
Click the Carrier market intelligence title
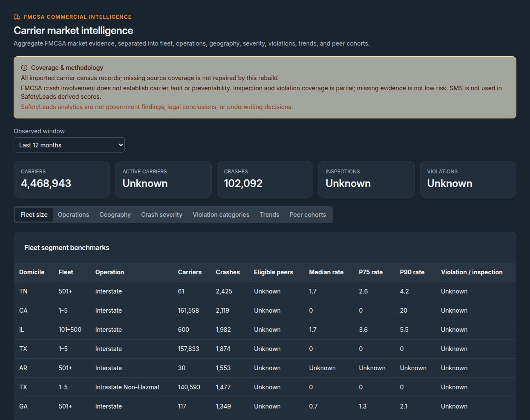pyautogui.click(x=73, y=31)
